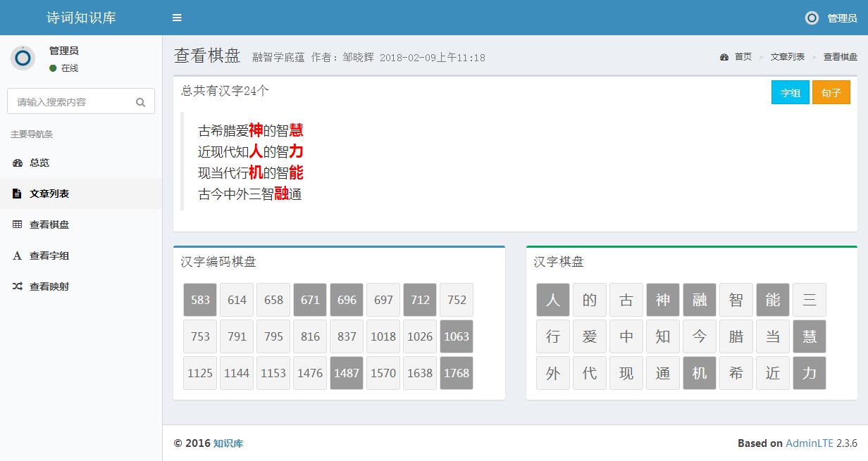This screenshot has width=868, height=461.
Task: Open 文章列表 in the sidebar
Action: point(49,194)
